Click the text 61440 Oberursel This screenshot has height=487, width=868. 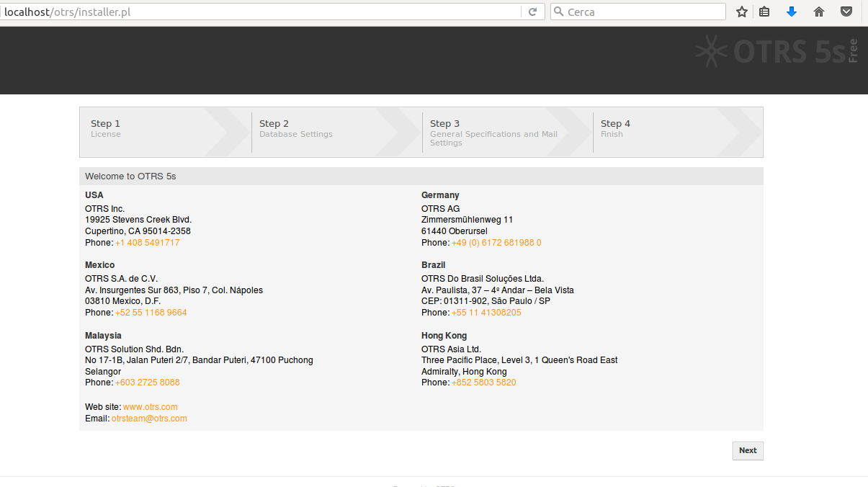455,231
